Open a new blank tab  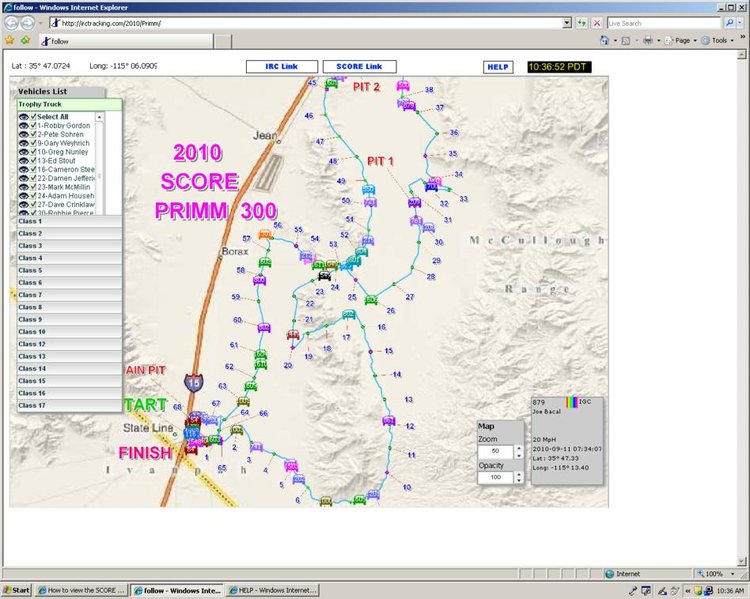point(222,42)
